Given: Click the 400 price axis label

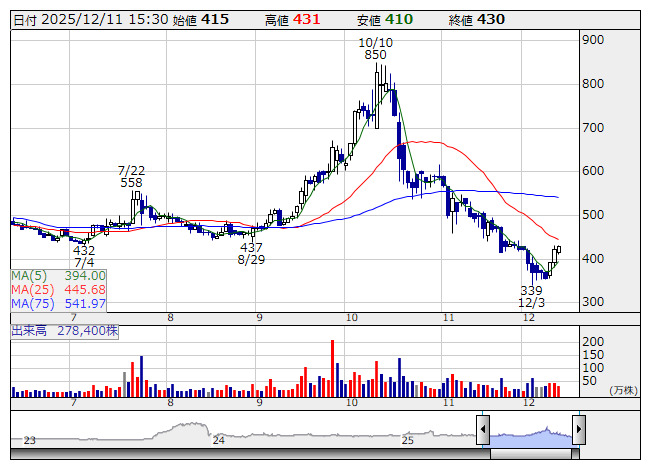Looking at the screenshot, I should 593,259.
